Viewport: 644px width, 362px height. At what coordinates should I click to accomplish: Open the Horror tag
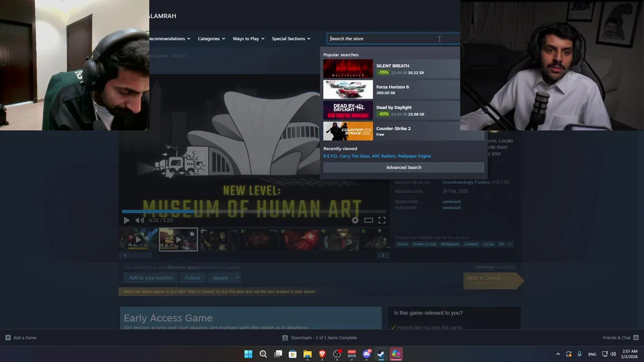403,244
